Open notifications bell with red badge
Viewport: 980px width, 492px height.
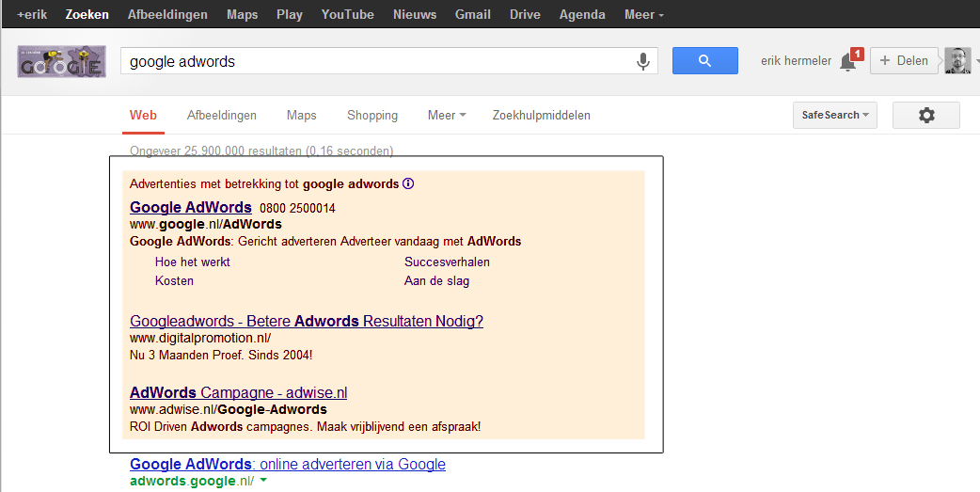point(848,61)
